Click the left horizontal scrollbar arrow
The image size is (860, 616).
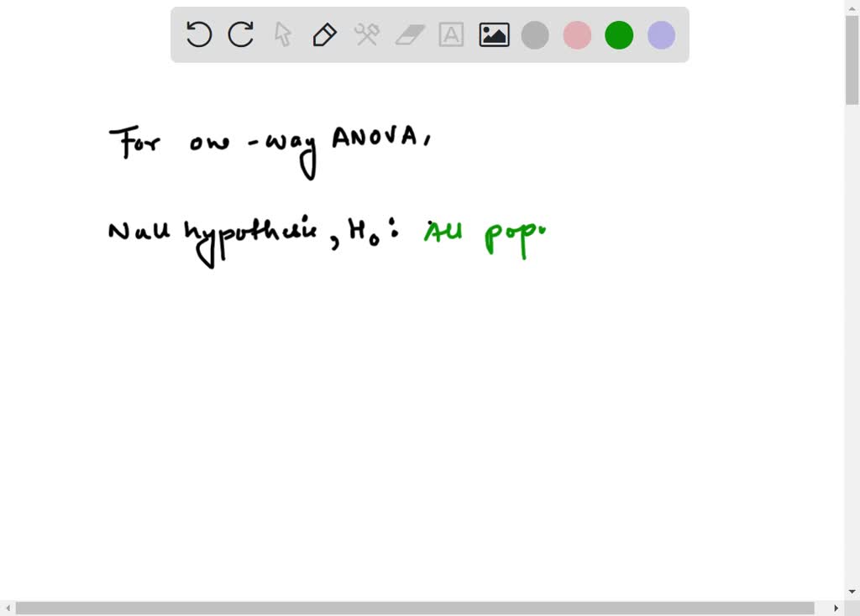pos(8,607)
